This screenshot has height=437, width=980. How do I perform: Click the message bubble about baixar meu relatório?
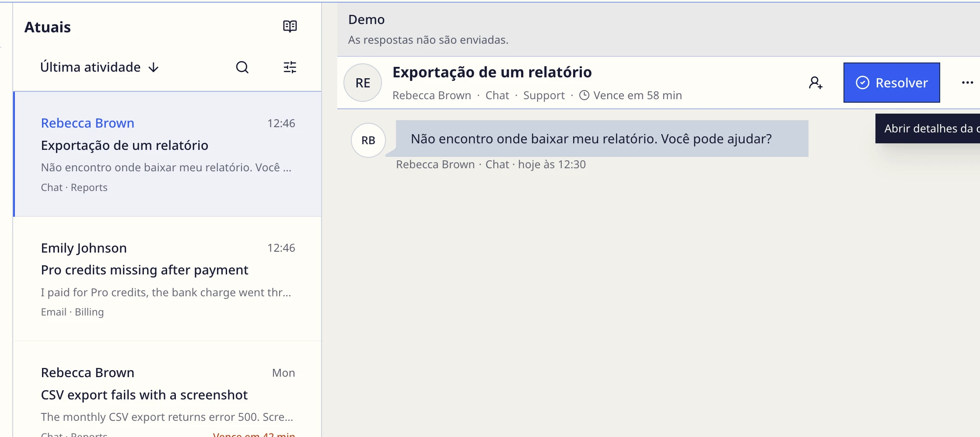point(602,139)
